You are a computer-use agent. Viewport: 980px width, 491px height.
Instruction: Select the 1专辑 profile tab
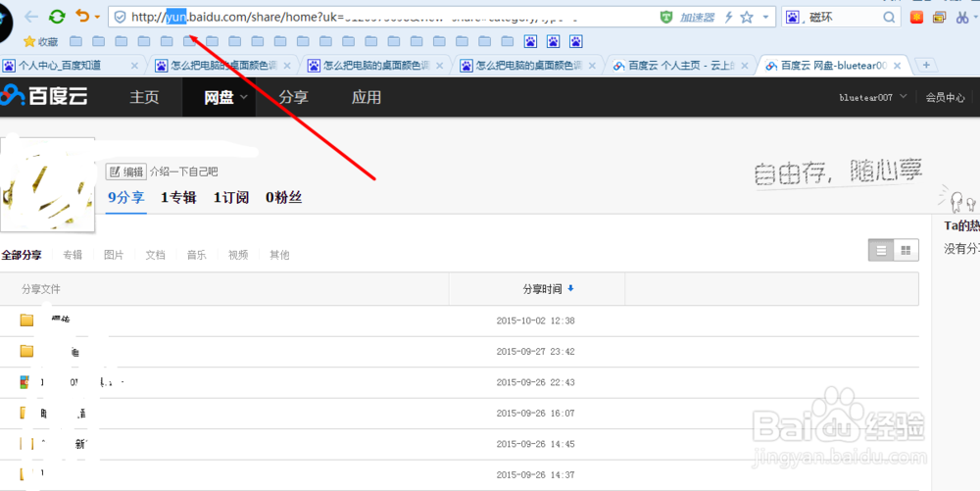(178, 197)
